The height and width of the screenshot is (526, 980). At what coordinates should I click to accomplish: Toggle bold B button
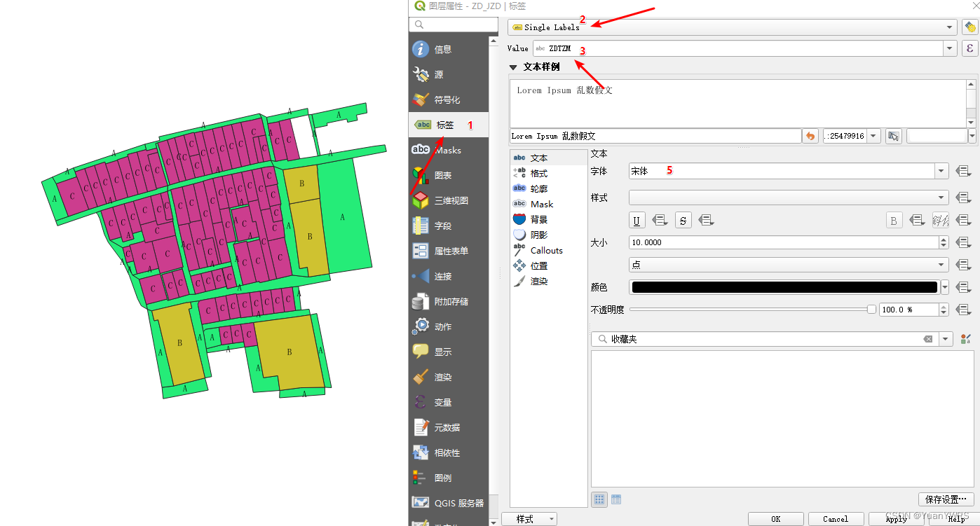(894, 220)
